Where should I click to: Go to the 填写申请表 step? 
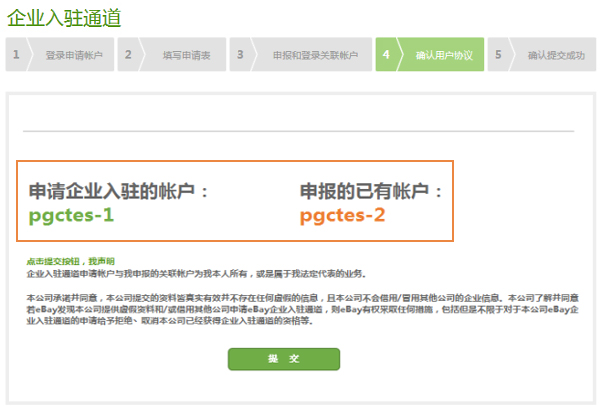(x=183, y=56)
